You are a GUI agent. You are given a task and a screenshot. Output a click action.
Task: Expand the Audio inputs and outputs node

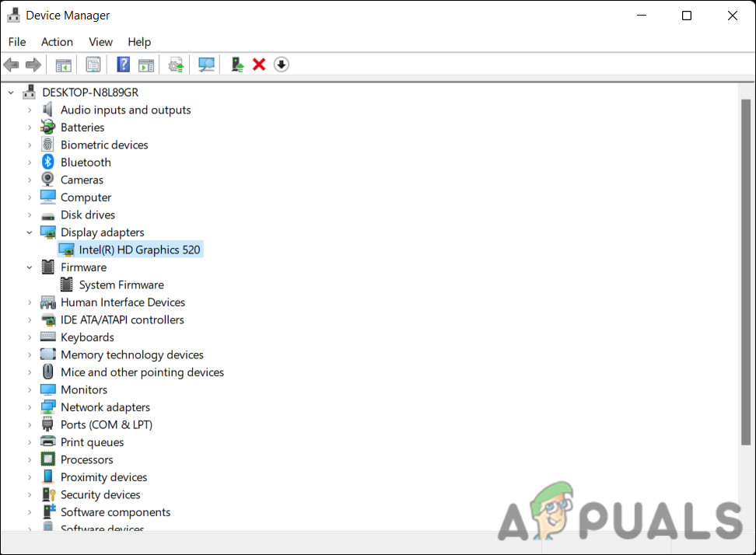click(30, 110)
